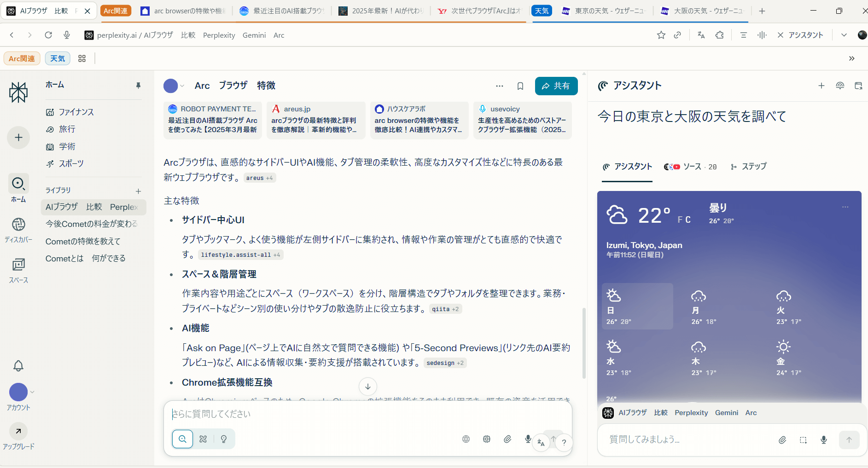The width and height of the screenshot is (868, 468).
Task: Open the extensions puzzle icon
Action: point(719,35)
